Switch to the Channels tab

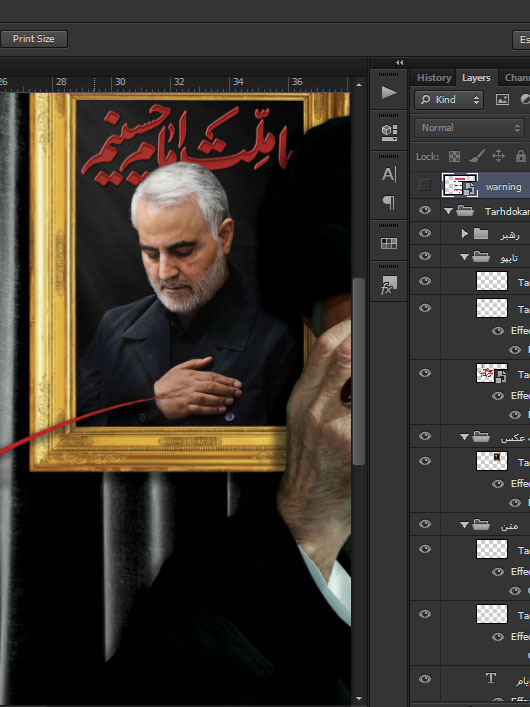coord(517,78)
